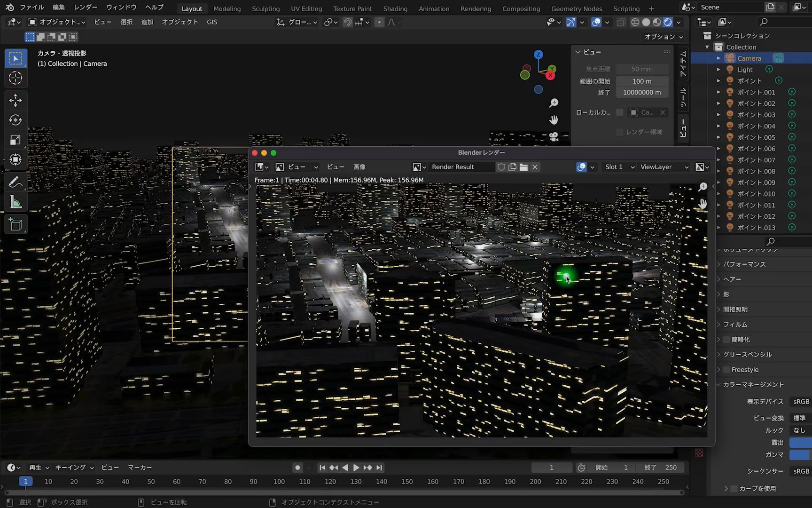Open the Slot 1 dropdown in render window
The width and height of the screenshot is (812, 508).
[x=618, y=167]
